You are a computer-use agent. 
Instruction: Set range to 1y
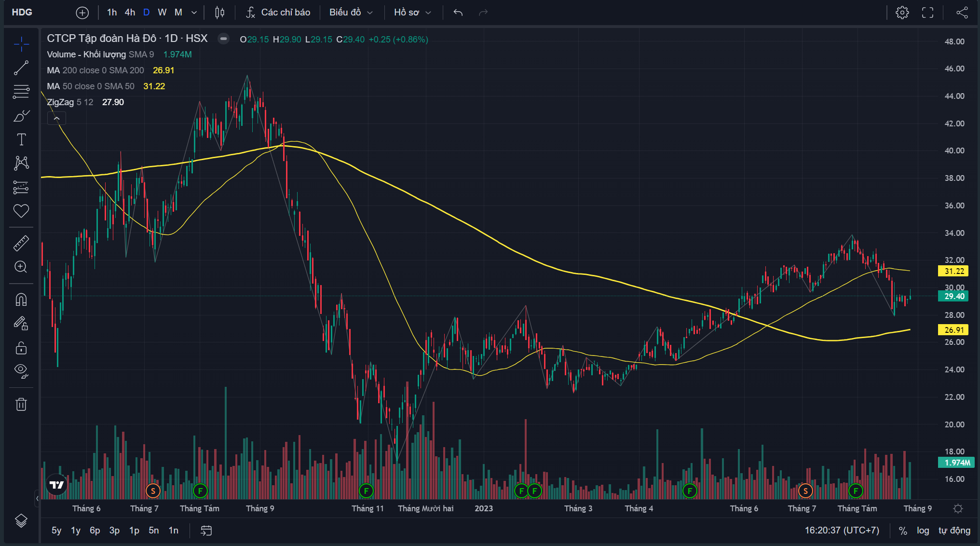pos(76,531)
